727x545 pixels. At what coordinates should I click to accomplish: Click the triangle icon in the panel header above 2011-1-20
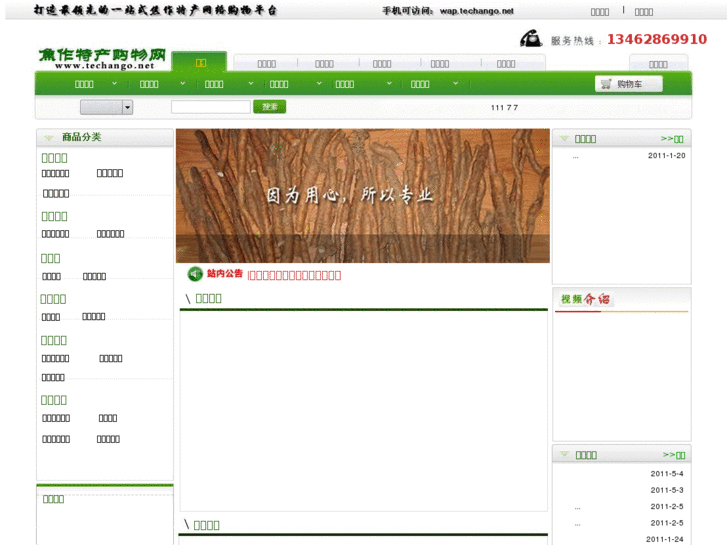pyautogui.click(x=564, y=138)
